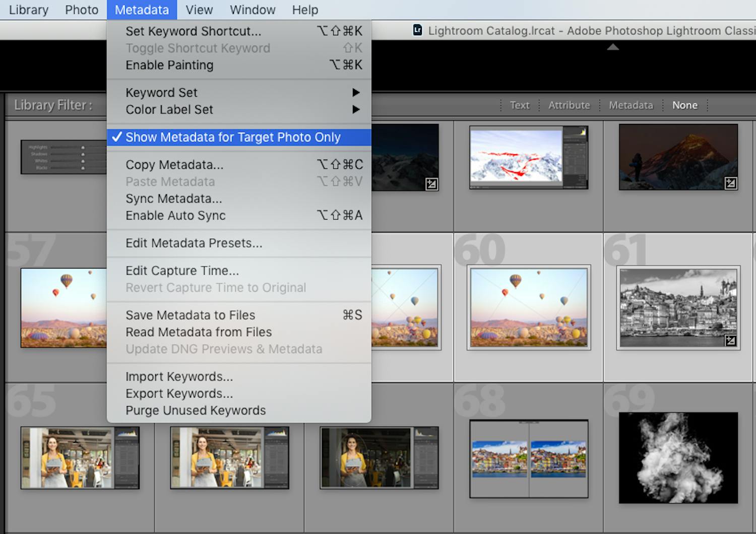Screen dimensions: 756x534
Task: Choose Copy Metadata from the menu
Action: (174, 164)
